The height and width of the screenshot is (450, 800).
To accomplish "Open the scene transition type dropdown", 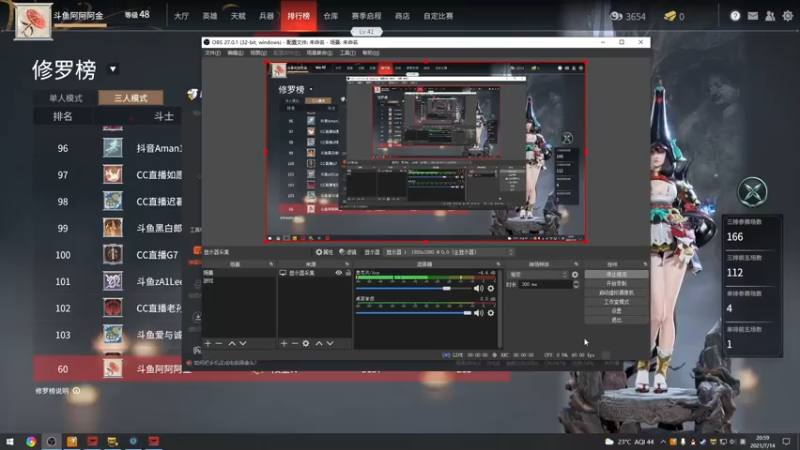I will [x=537, y=274].
